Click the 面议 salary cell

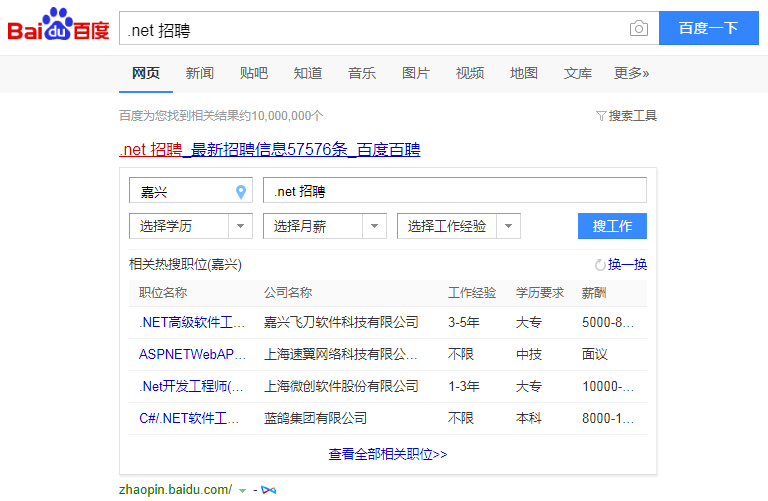pyautogui.click(x=595, y=354)
